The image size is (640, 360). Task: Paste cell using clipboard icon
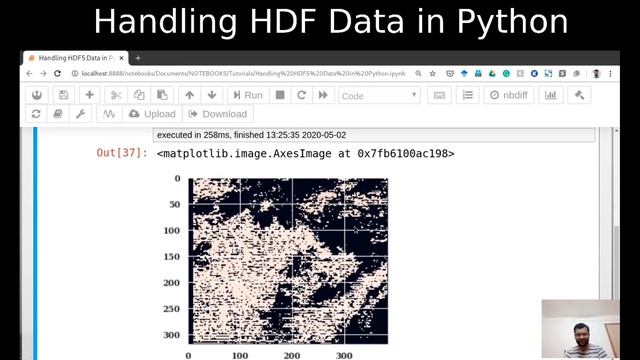(162, 95)
